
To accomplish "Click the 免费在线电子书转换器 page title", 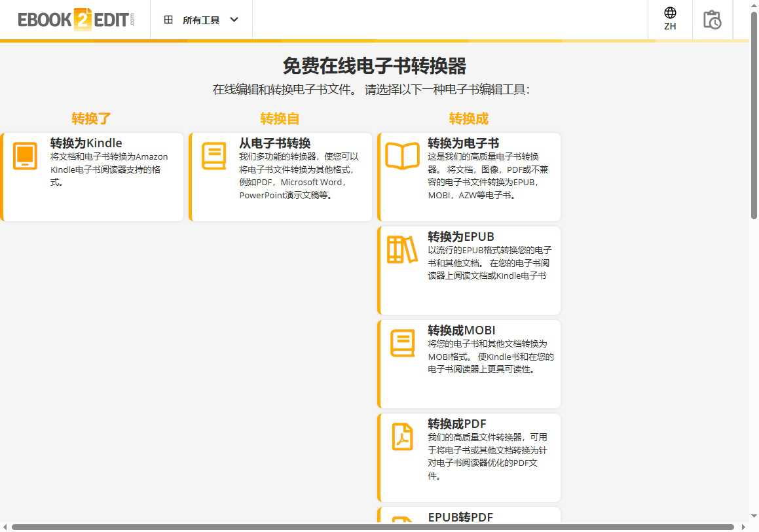I will tap(375, 66).
